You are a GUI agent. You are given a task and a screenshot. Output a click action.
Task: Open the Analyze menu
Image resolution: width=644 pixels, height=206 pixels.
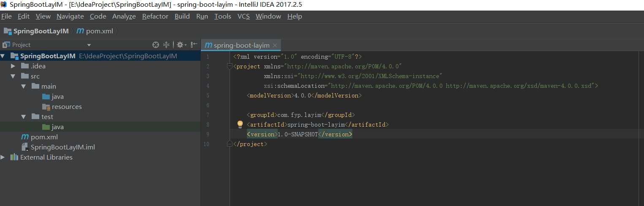click(x=124, y=16)
